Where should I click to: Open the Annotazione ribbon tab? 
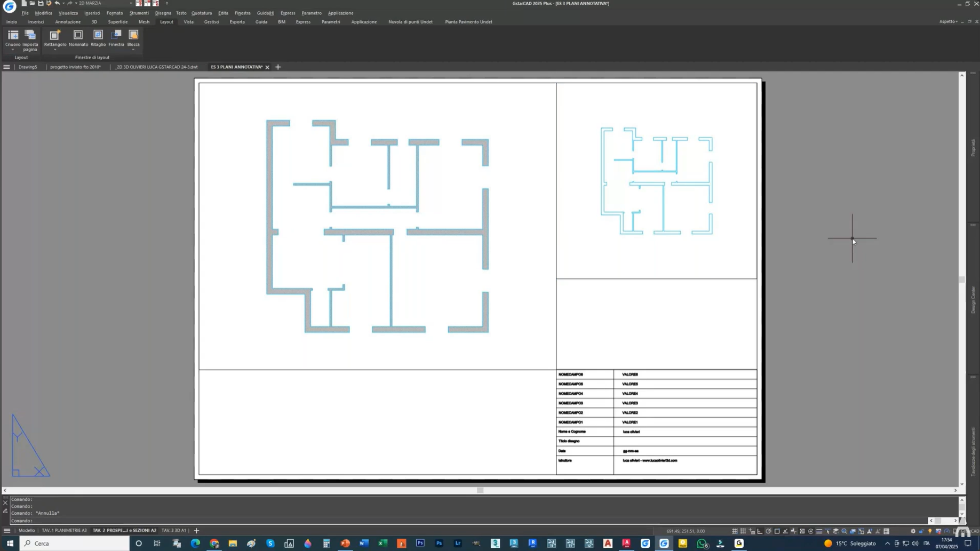[x=68, y=22]
